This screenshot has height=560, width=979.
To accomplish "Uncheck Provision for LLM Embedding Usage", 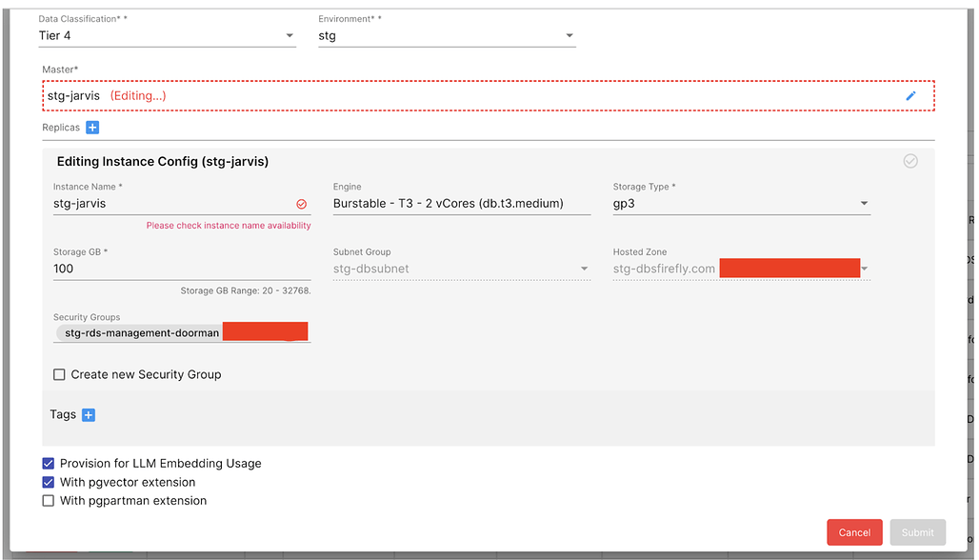I will point(49,463).
